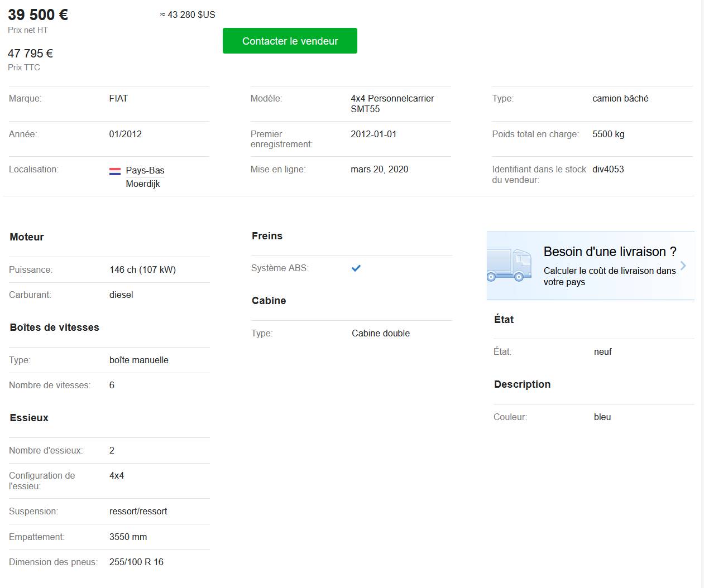The width and height of the screenshot is (704, 588).
Task: Click Calculer le coût de livraison text
Action: tap(609, 276)
